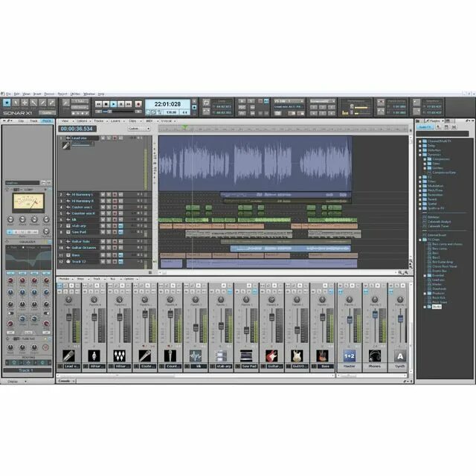Open the Clips dropdown menu
Screen dimensions: 476x476
[x=134, y=121]
